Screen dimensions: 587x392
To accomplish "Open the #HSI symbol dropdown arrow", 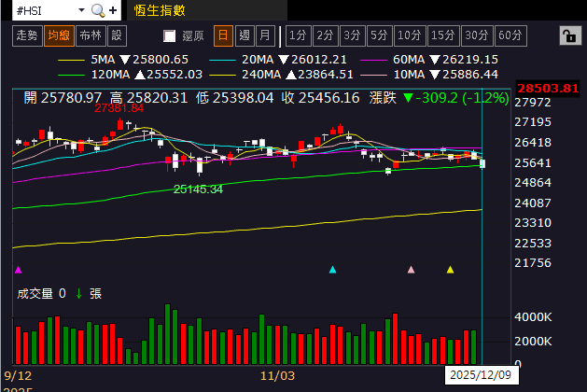I will click(81, 10).
